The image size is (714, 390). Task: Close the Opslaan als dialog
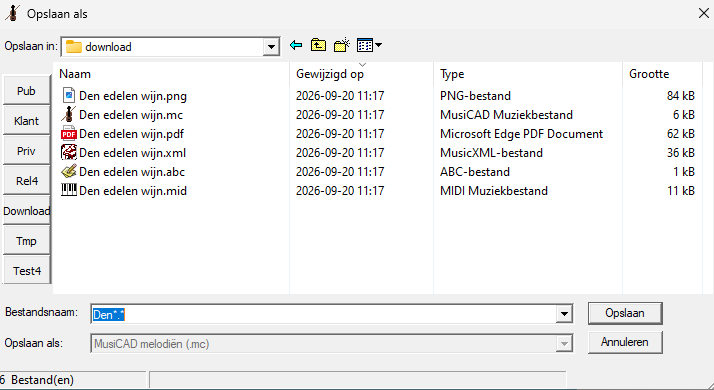point(704,13)
